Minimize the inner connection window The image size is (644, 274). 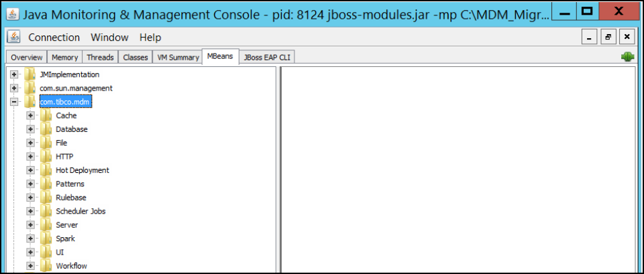click(x=589, y=38)
